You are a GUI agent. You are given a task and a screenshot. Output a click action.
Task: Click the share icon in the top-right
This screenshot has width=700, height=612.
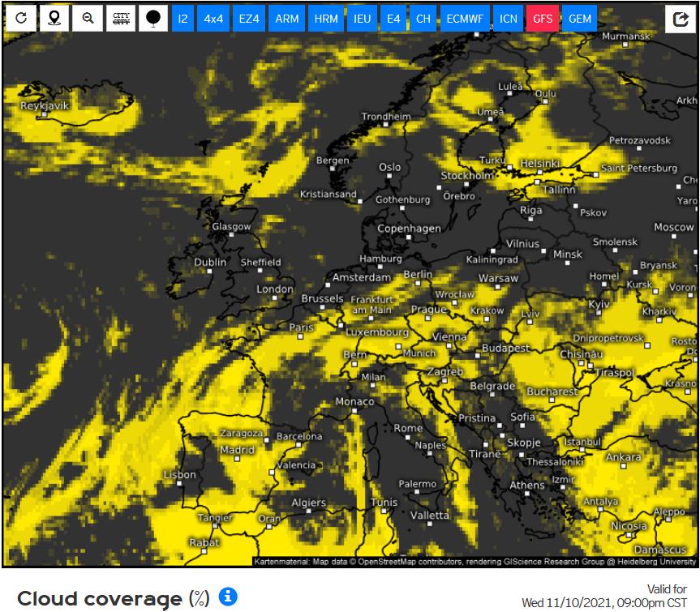pos(681,19)
